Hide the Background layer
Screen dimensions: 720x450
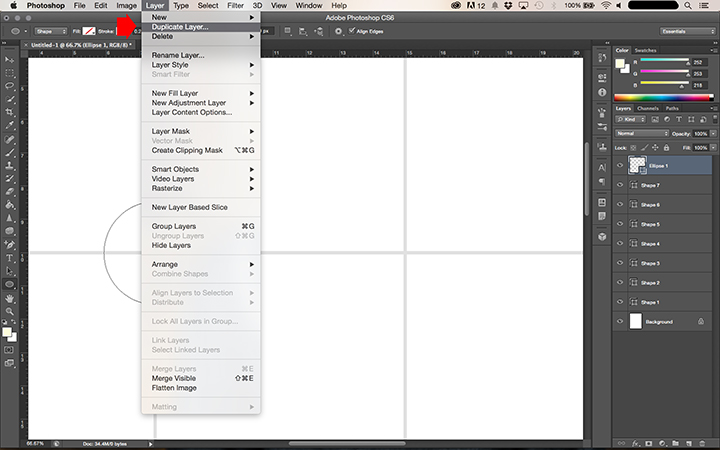coord(620,321)
